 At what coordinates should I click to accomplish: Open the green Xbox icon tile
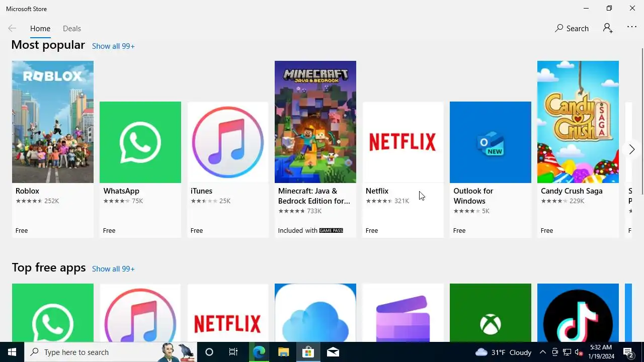pos(491,313)
